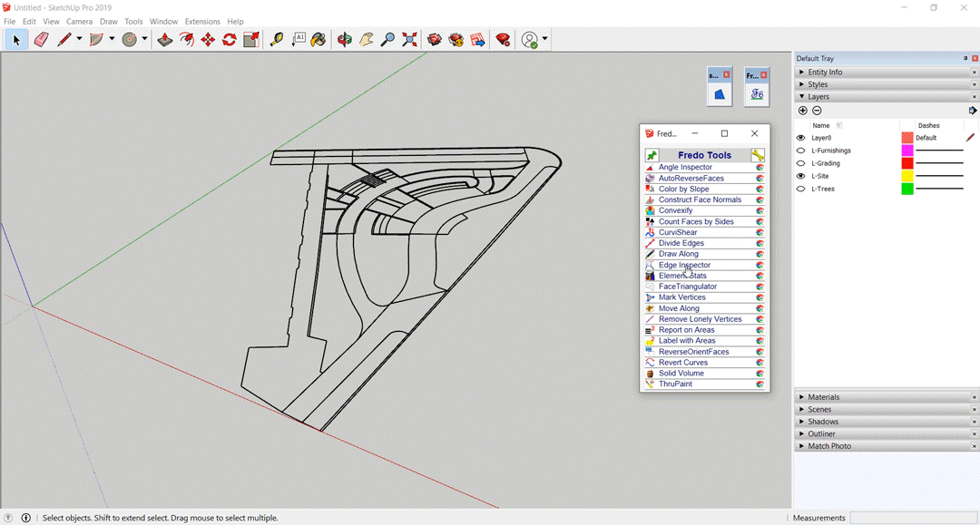Click the Measurements input box
The image size is (980, 525).
click(912, 518)
